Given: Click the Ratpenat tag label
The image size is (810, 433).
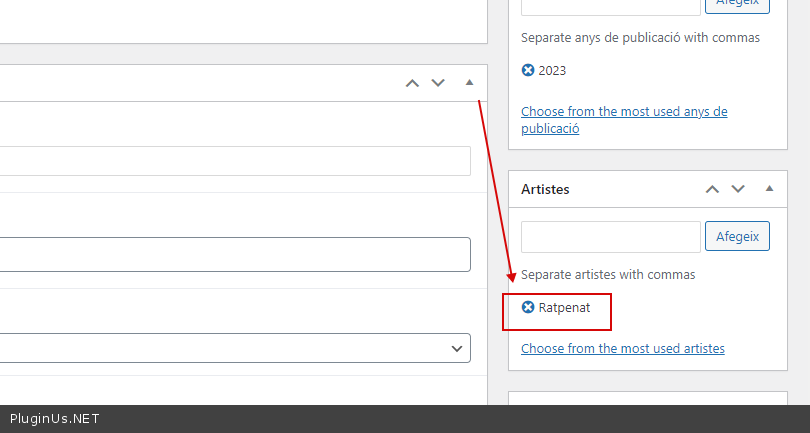Looking at the screenshot, I should pos(565,308).
